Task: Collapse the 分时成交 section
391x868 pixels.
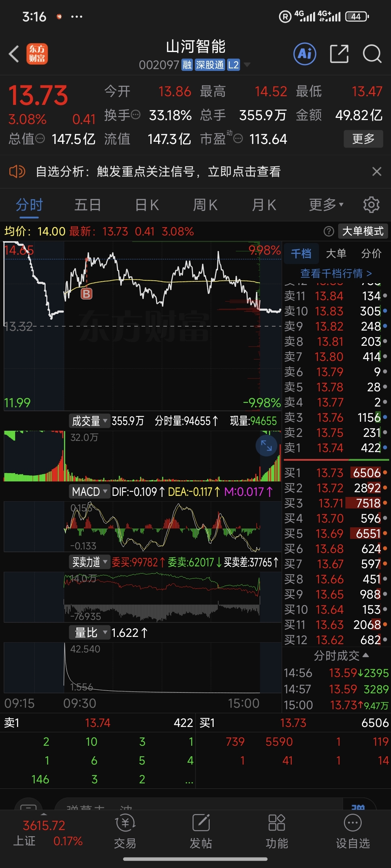Action: (x=341, y=656)
